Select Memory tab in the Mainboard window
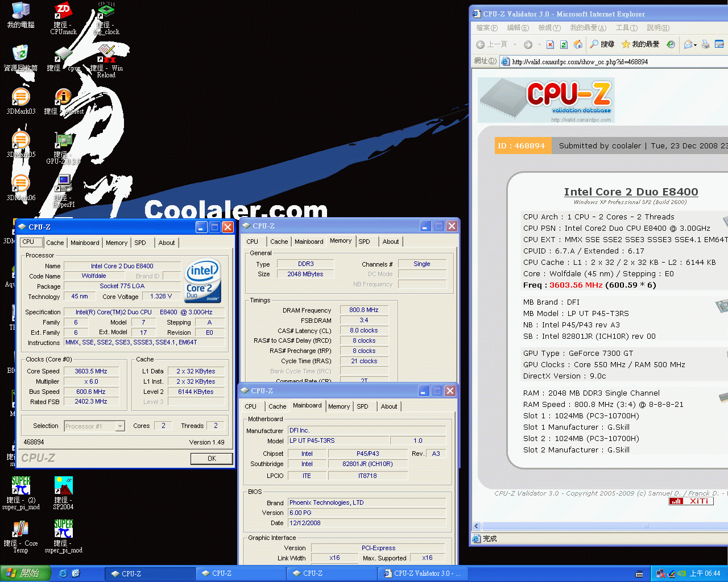This screenshot has height=582, width=728. click(339, 406)
